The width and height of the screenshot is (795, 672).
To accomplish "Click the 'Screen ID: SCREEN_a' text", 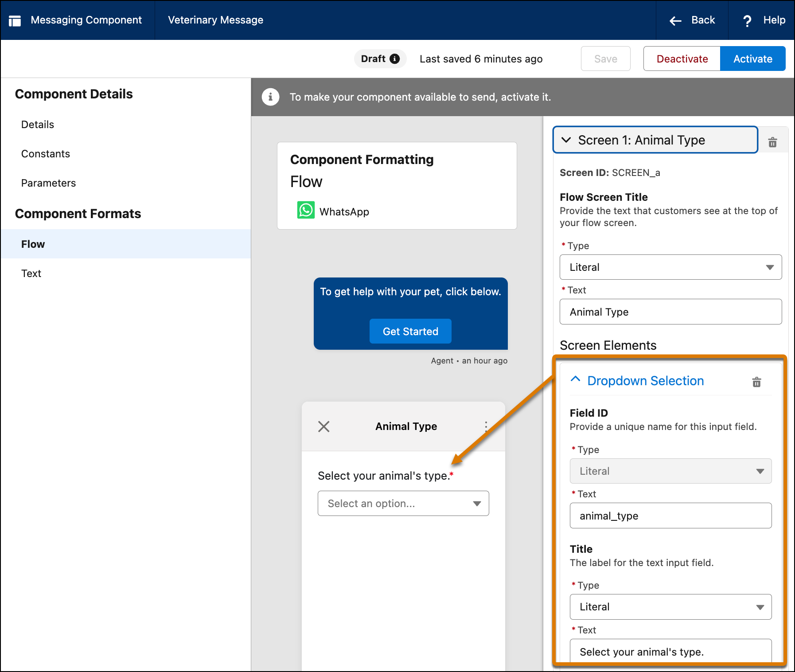I will [x=610, y=172].
